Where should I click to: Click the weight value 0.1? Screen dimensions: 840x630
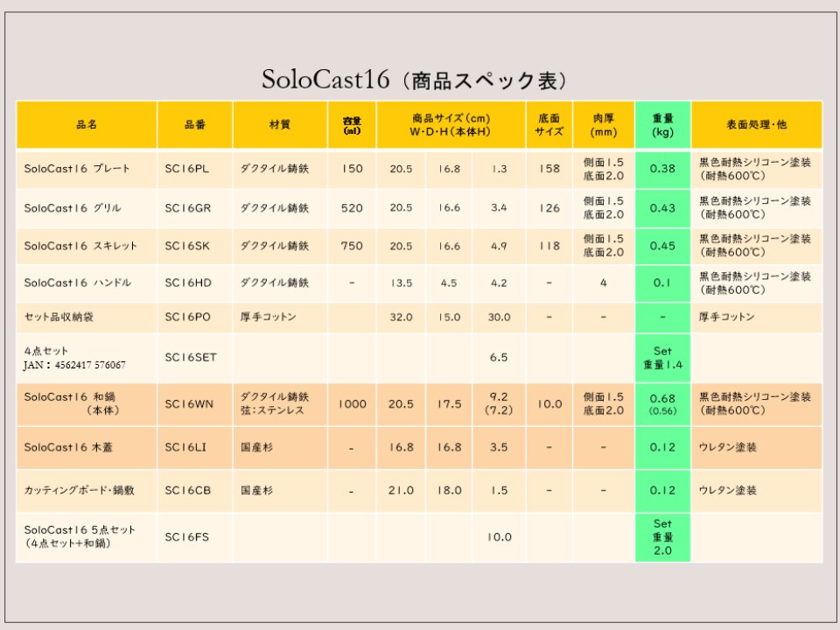[x=662, y=283]
